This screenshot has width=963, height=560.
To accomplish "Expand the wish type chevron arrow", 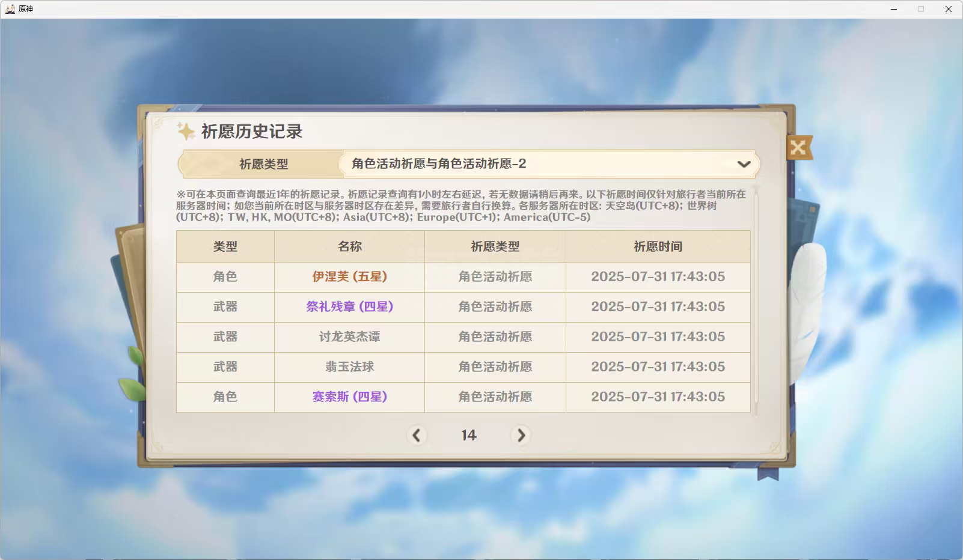I will tap(744, 164).
